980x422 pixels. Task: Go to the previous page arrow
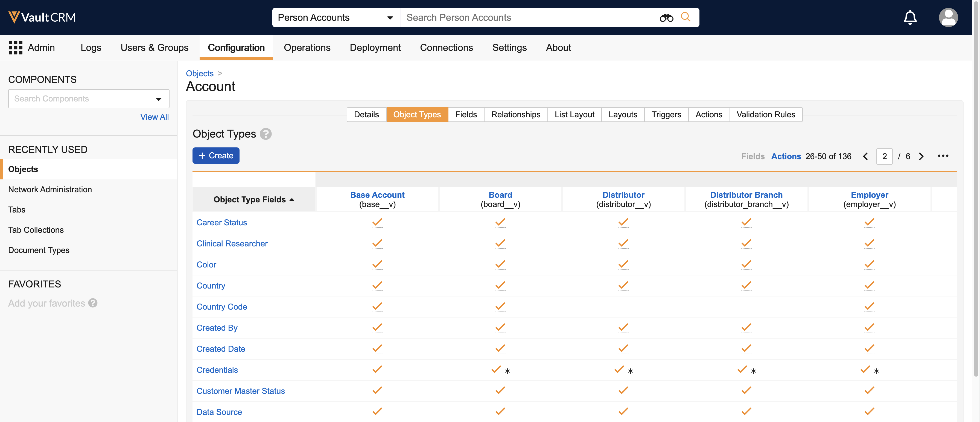(x=865, y=156)
